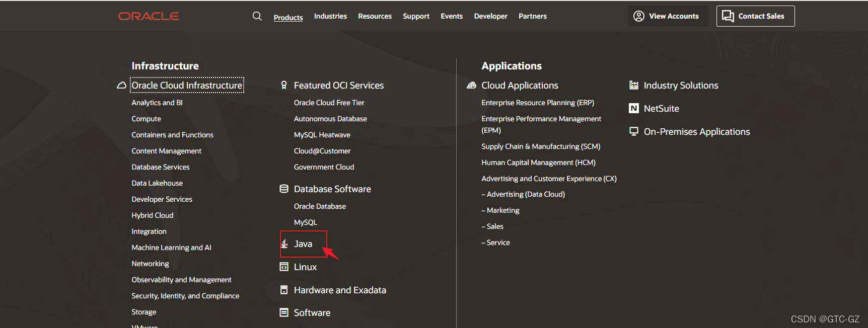Image resolution: width=868 pixels, height=328 pixels.
Task: Open Advertising and Customer Experience (CX)
Action: (549, 179)
